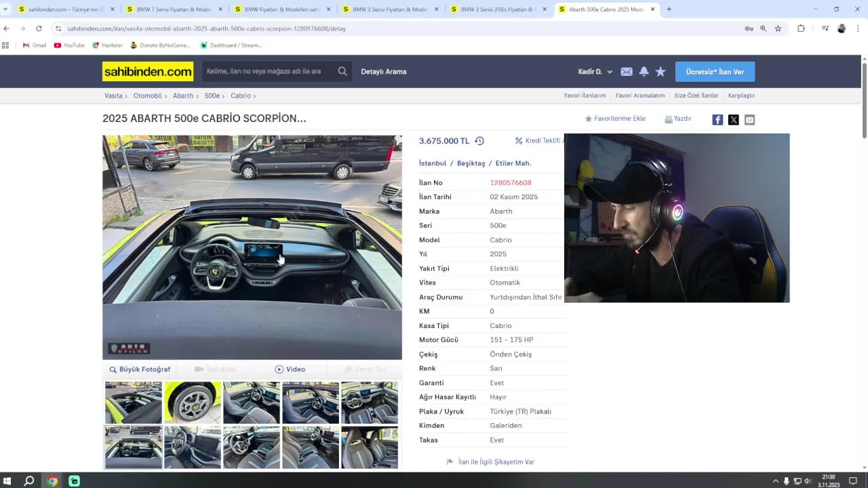
Task: Open the Windows Start menu
Action: point(6,481)
